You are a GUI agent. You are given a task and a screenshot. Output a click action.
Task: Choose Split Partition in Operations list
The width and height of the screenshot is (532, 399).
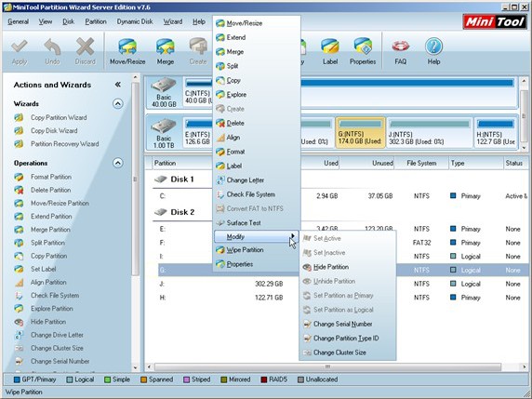(47, 243)
